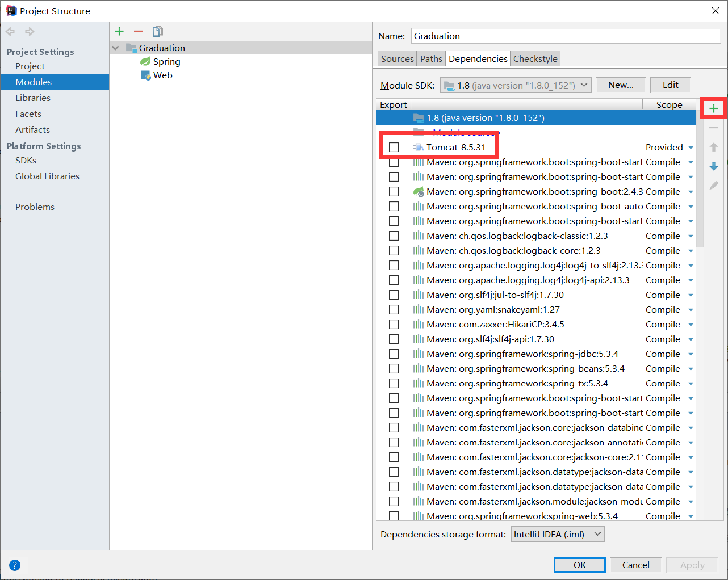The width and height of the screenshot is (728, 580).
Task: Toggle export checkbox for snakeyaml:1.27
Action: click(x=394, y=309)
